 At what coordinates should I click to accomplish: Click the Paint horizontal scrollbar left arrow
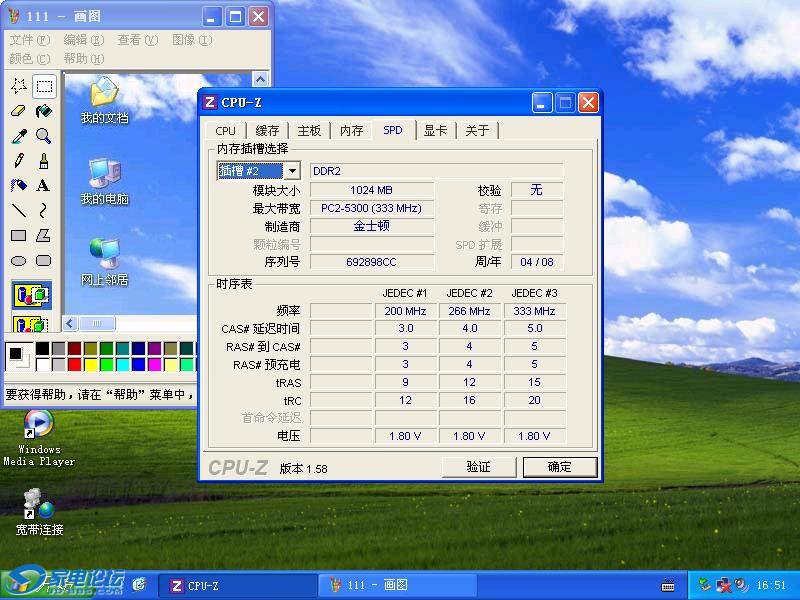point(70,323)
